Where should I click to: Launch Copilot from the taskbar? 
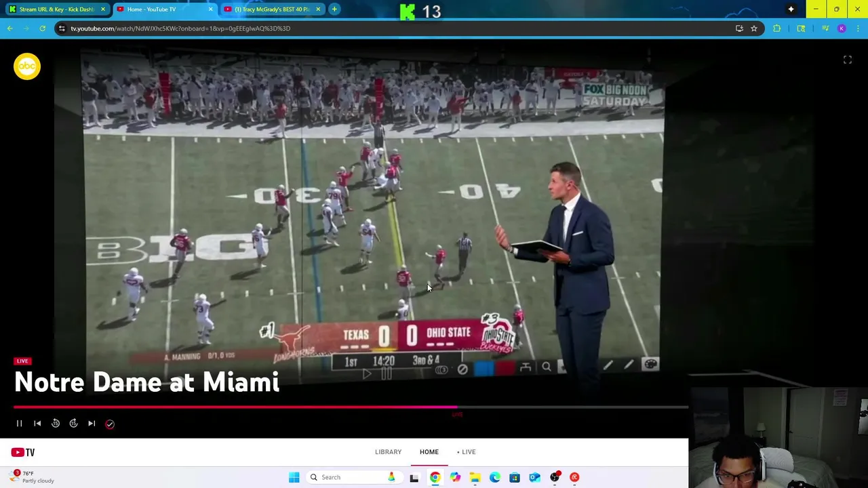coord(454,477)
